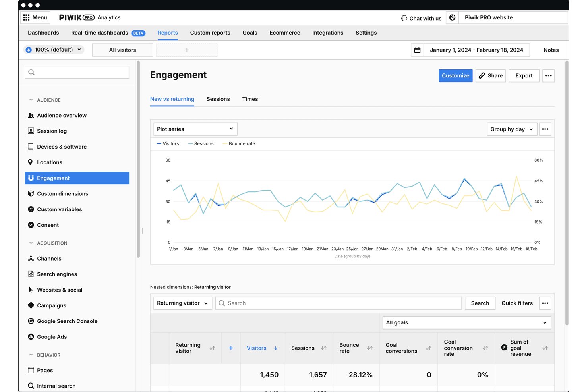Click the sidebar vertical scrollbar
This screenshot has width=588, height=392.
tap(138, 159)
